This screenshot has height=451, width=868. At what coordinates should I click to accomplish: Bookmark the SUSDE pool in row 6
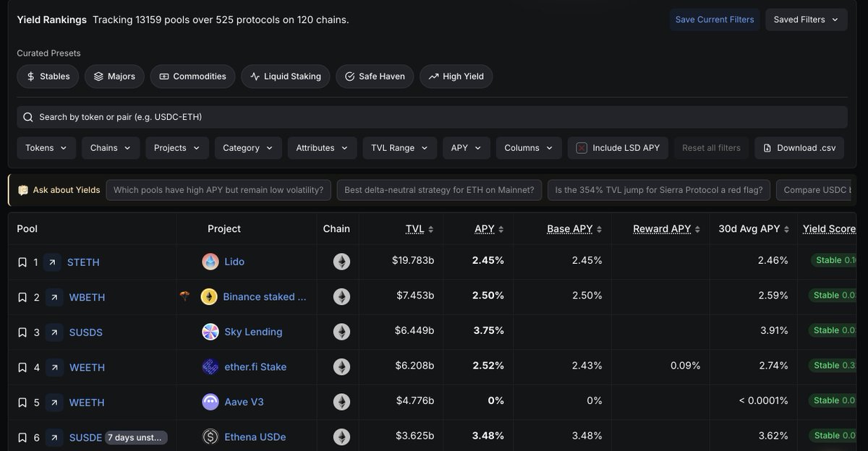coord(22,437)
